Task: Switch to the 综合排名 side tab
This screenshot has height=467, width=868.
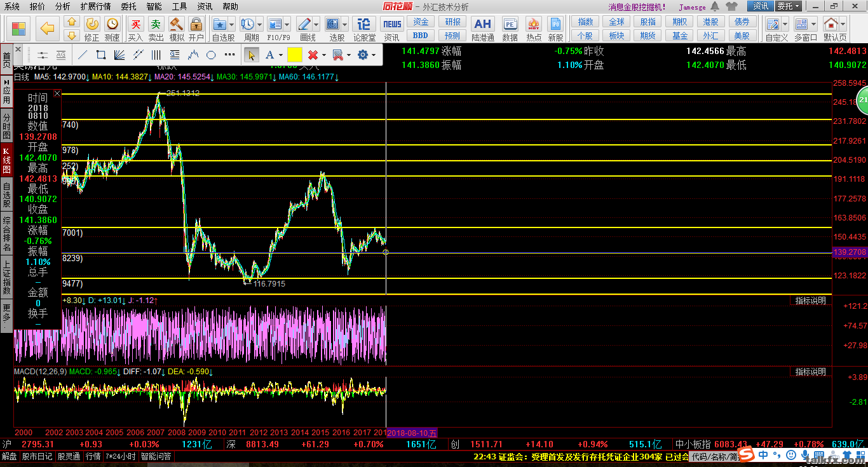Action: tap(6, 234)
